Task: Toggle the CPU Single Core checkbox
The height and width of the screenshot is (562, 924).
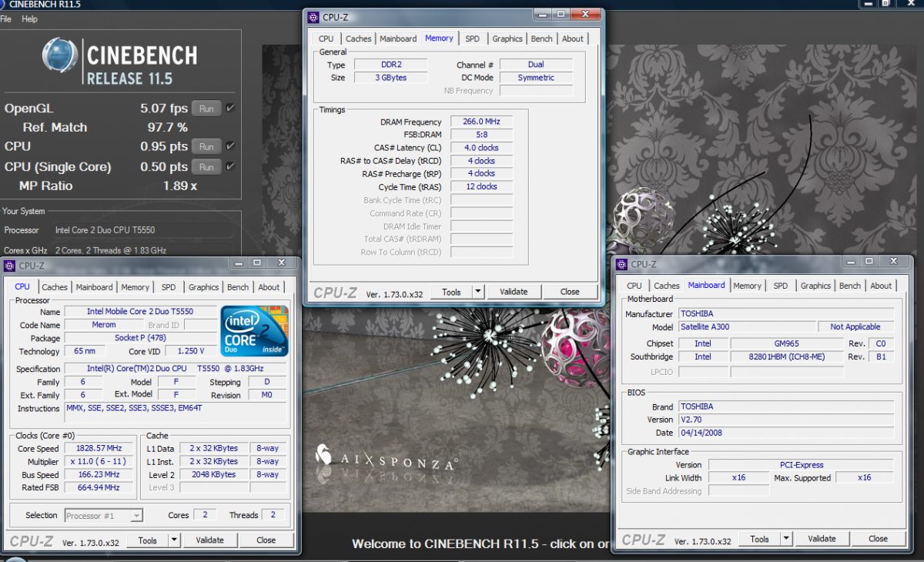Action: (x=230, y=166)
